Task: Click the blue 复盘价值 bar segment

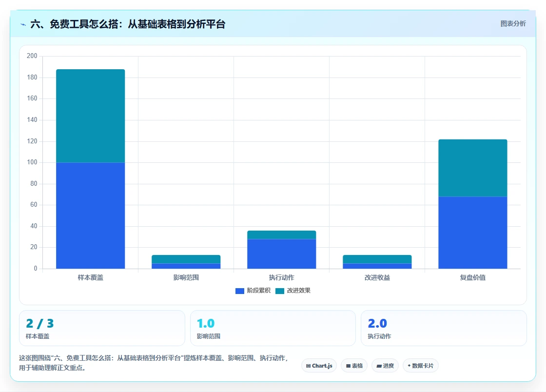Action: click(x=472, y=233)
